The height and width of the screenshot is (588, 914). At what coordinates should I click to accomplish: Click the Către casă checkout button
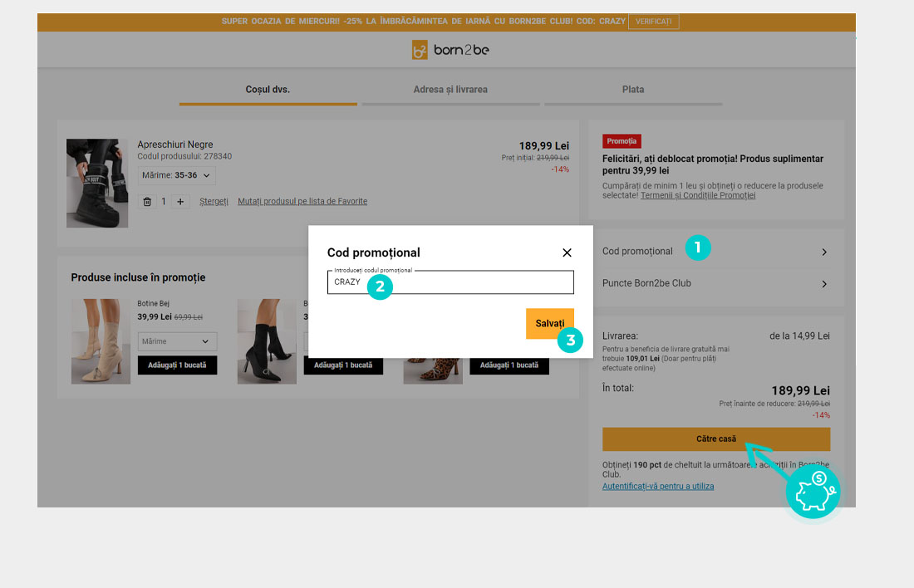[x=715, y=439]
